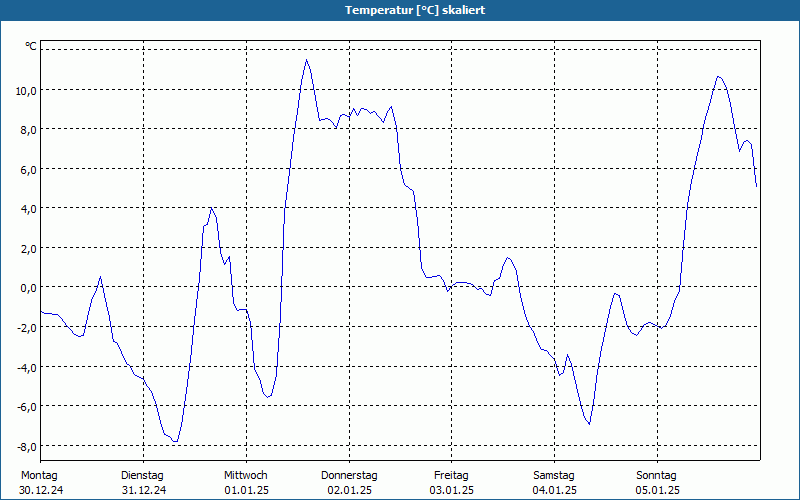Screen dimensions: 800x500
Task: Click the 0,0 y-axis value
Action: point(28,288)
